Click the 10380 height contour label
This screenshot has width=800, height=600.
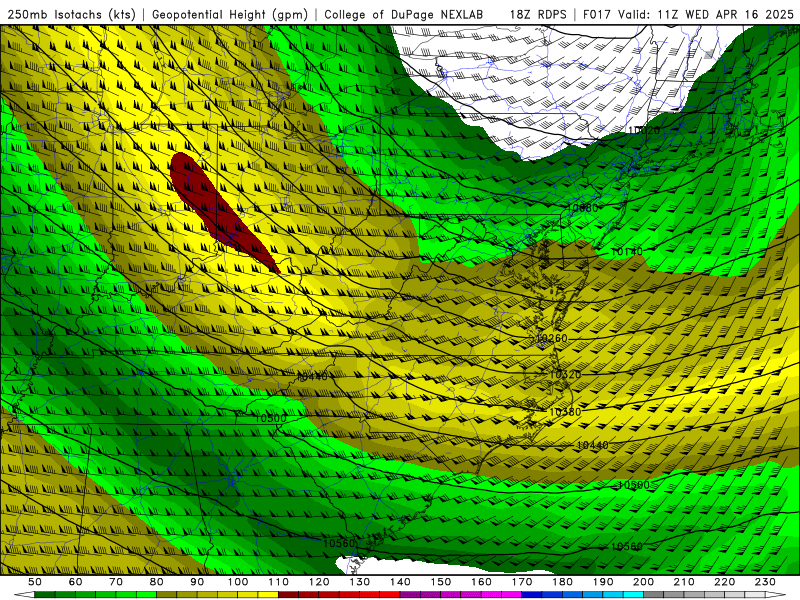(565, 412)
